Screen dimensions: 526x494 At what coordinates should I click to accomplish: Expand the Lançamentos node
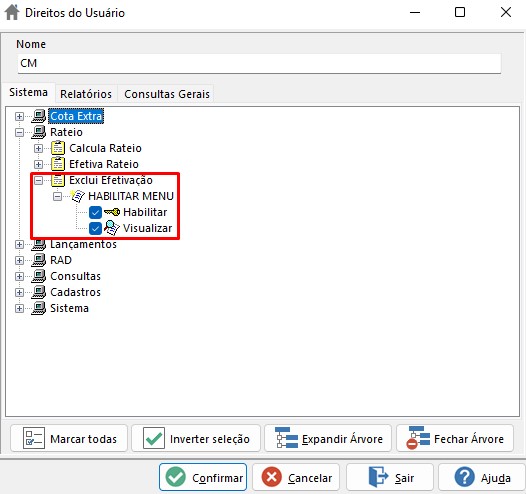tap(19, 244)
